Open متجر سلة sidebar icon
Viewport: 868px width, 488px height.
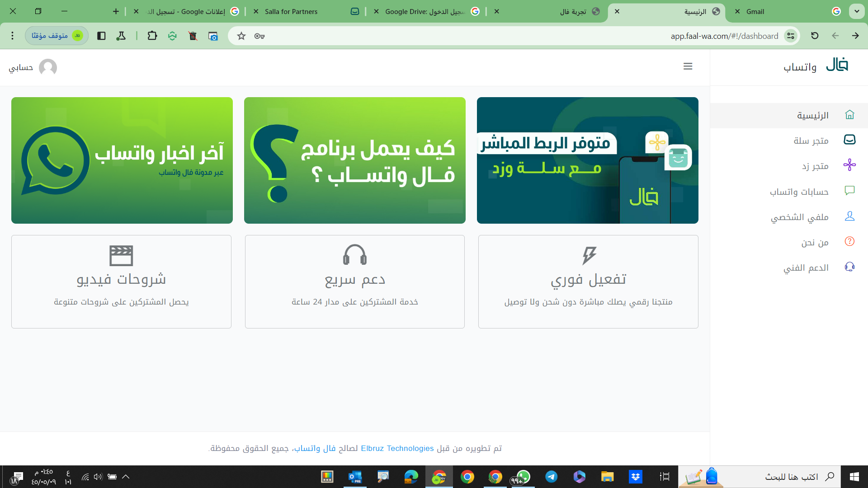coord(849,140)
